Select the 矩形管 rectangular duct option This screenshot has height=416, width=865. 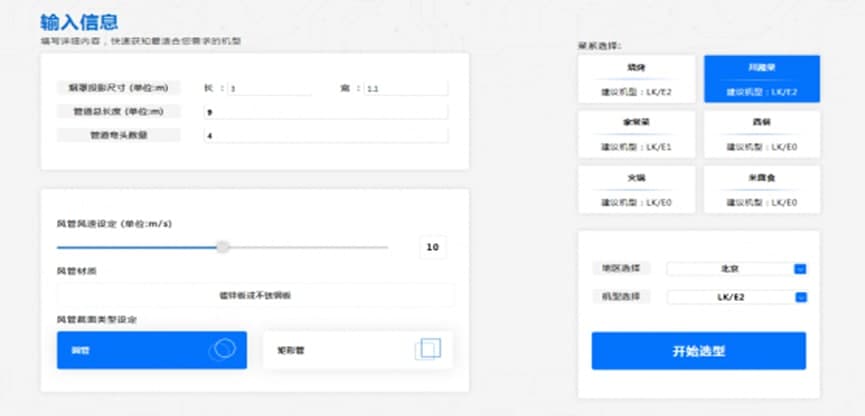357,350
